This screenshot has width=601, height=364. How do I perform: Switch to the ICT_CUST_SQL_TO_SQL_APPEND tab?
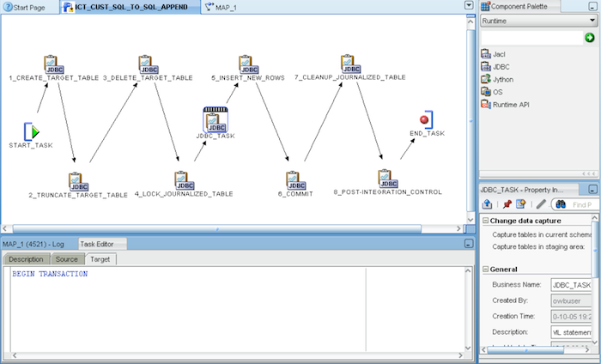[131, 7]
